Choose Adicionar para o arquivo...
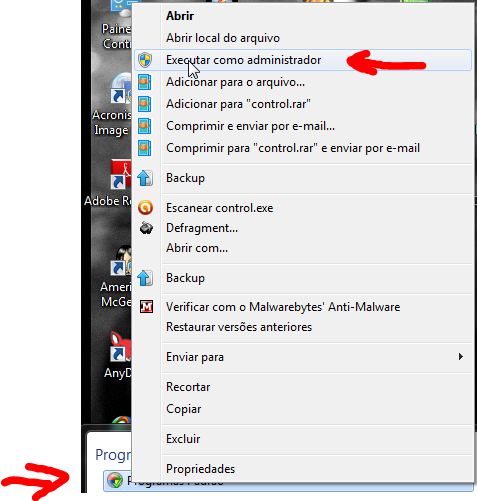This screenshot has height=501, width=477. 235,82
